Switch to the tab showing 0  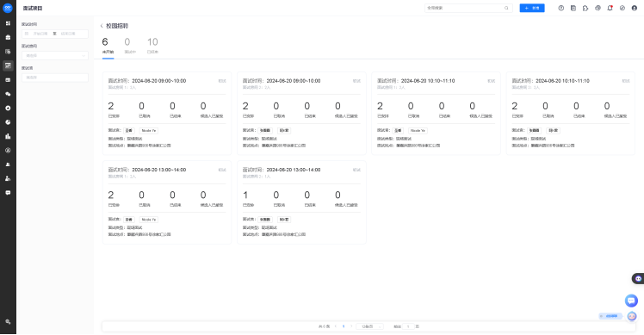[x=130, y=46]
